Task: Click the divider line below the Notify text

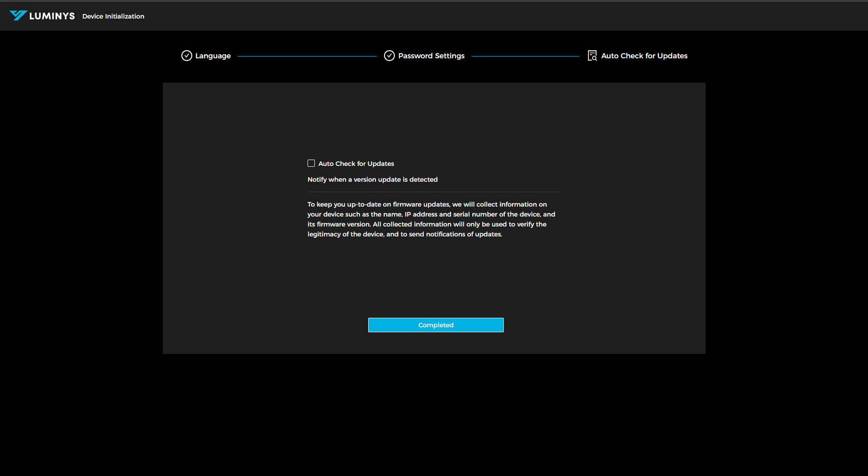Action: pyautogui.click(x=434, y=192)
